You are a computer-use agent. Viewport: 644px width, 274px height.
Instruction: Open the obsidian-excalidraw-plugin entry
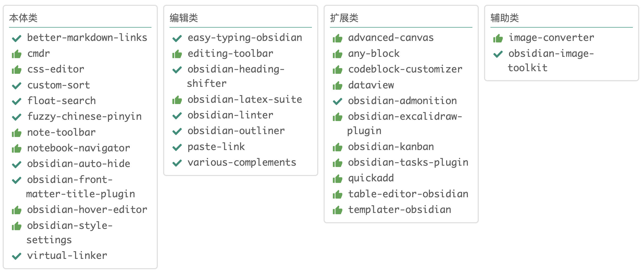[405, 117]
